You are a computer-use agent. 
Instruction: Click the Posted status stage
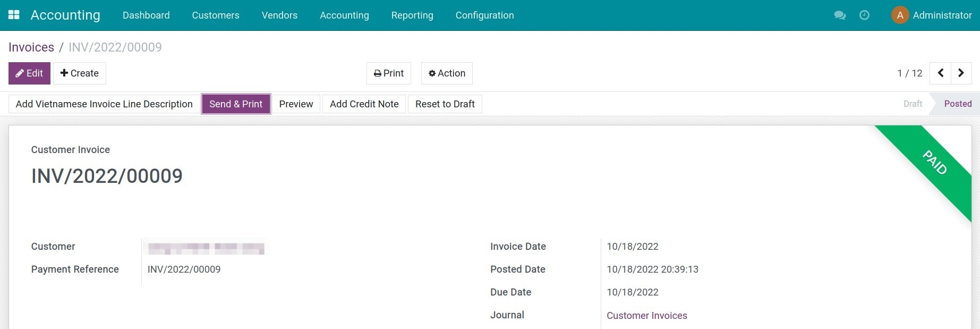point(958,104)
